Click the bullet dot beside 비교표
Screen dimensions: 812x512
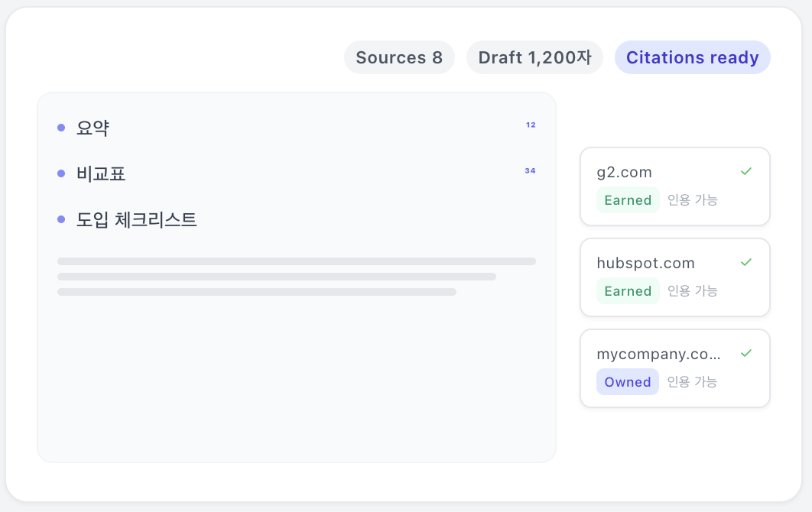[x=61, y=174]
